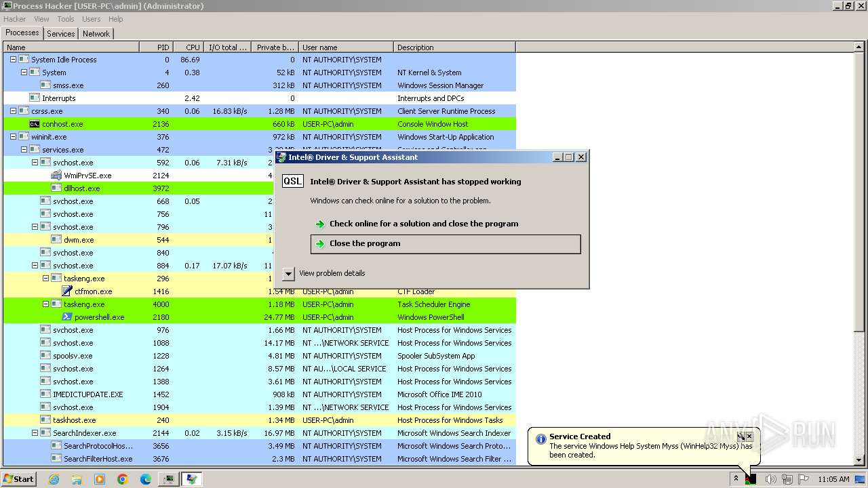This screenshot has height=488, width=868.
Task: Collapse the csrss.exe tree node
Action: [x=13, y=111]
